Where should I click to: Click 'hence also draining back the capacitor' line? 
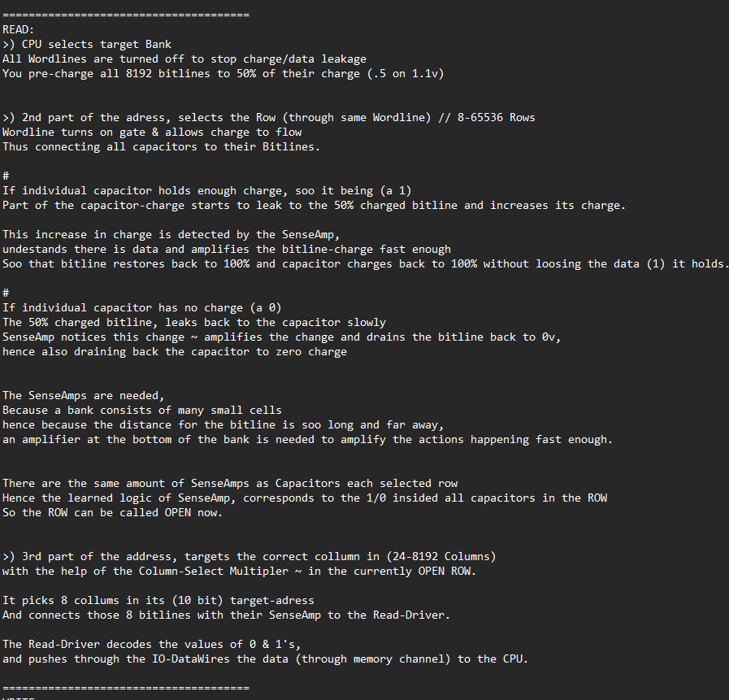175,352
